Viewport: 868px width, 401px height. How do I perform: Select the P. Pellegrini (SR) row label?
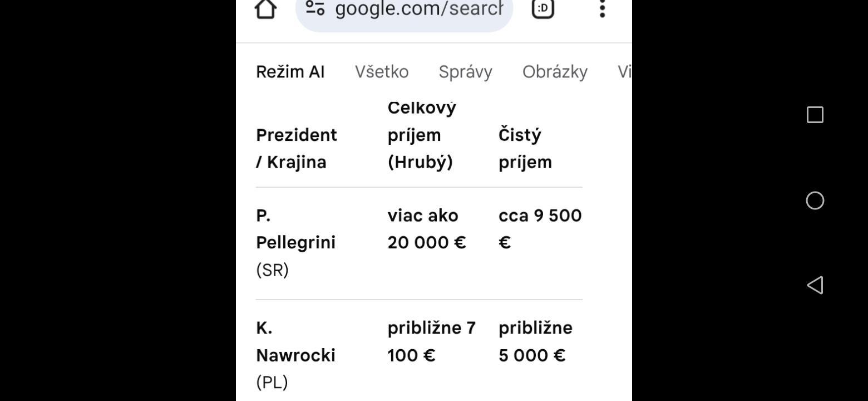(295, 243)
